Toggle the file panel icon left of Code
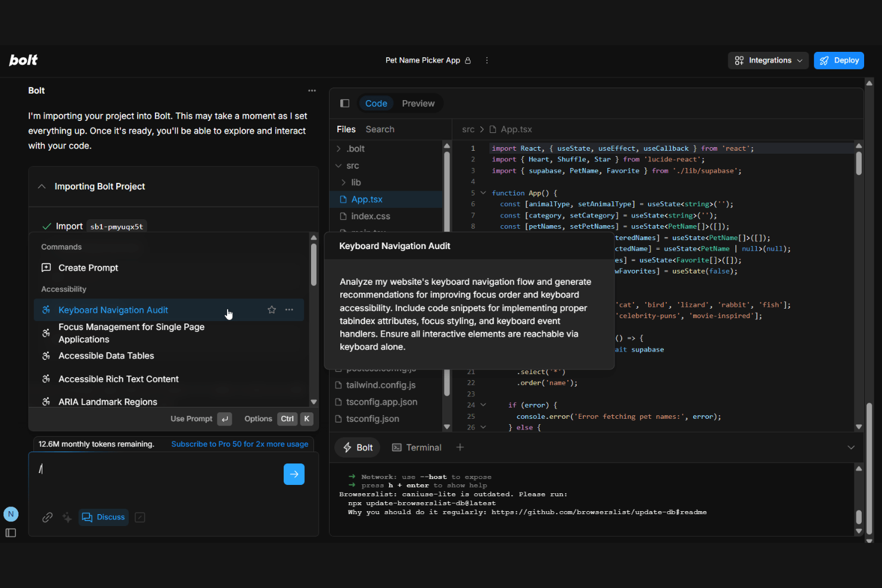Viewport: 882px width, 588px height. pos(344,104)
